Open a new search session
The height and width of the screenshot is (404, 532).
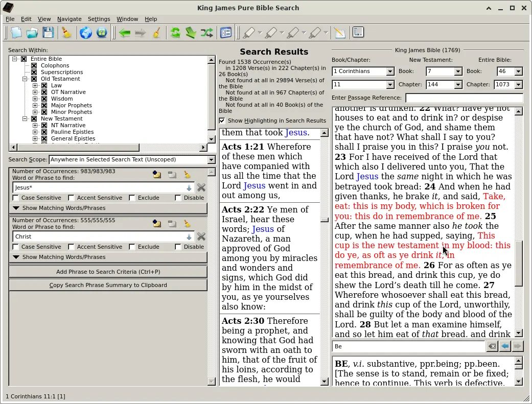pos(16,32)
